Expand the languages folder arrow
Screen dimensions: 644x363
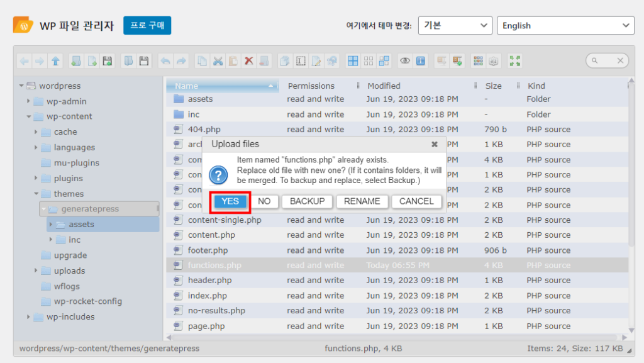(36, 147)
